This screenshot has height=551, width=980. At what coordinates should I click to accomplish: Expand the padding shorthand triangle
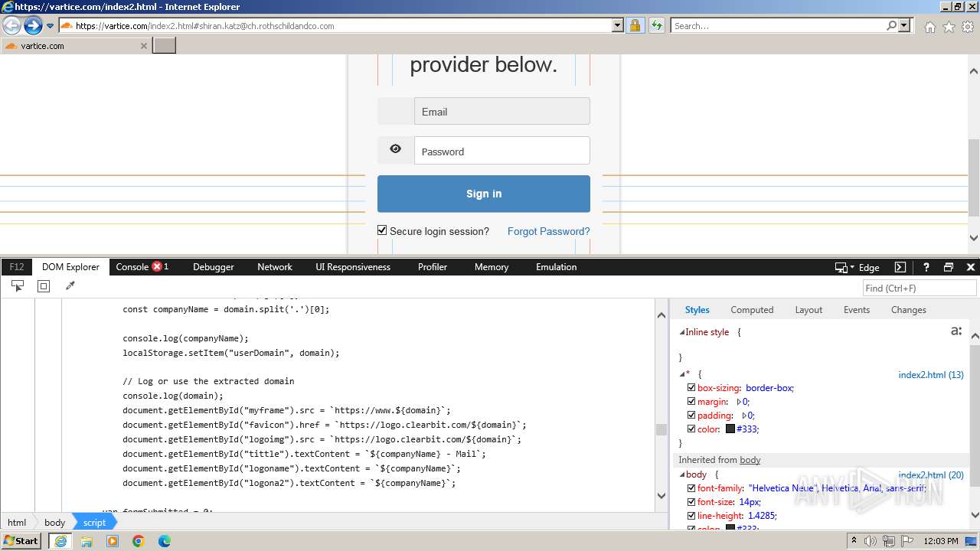(x=745, y=416)
